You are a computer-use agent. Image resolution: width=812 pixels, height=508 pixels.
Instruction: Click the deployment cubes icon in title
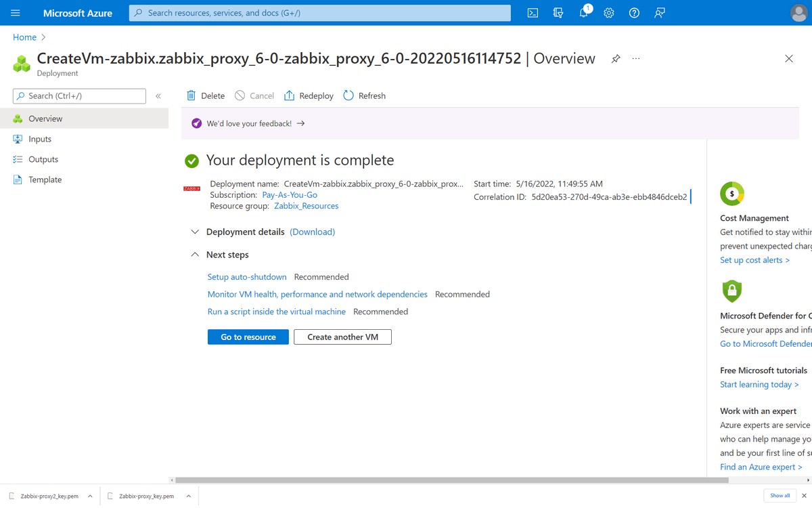[x=22, y=64]
